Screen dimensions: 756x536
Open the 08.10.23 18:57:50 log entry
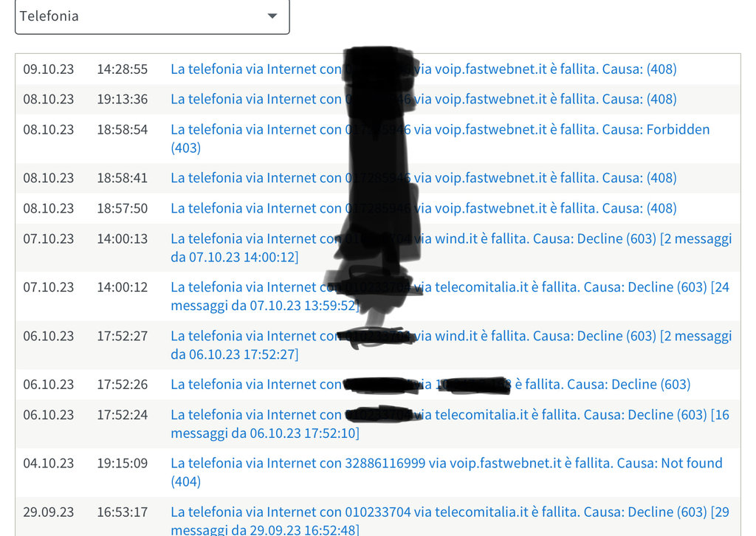pyautogui.click(x=423, y=208)
